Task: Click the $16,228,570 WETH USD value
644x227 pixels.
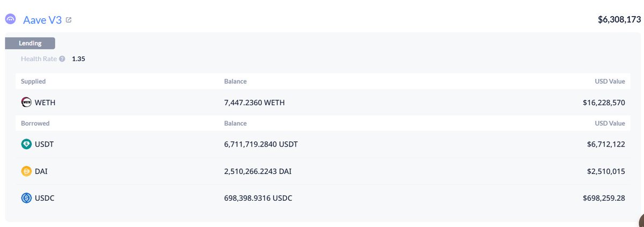Action: [x=603, y=102]
